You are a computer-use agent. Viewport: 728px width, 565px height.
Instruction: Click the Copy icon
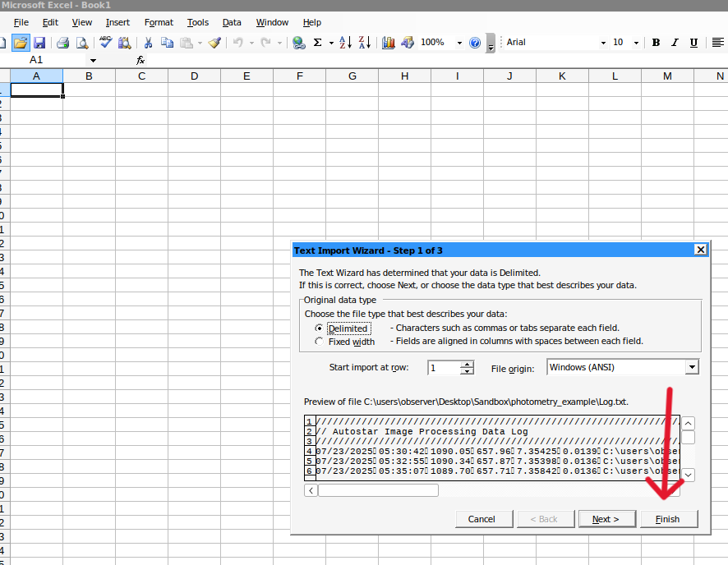click(167, 43)
